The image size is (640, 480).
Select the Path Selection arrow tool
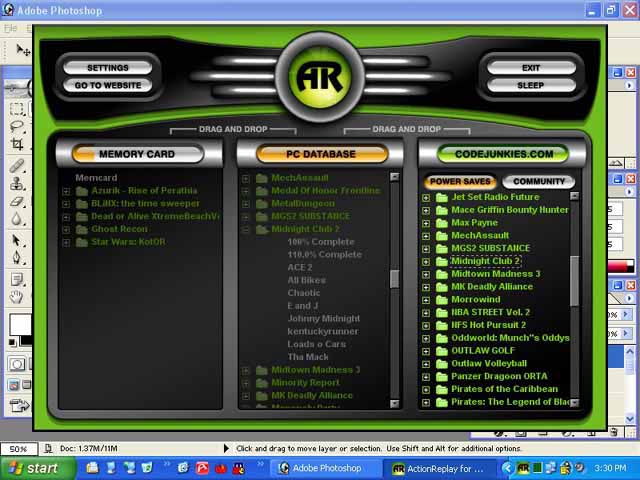click(16, 240)
